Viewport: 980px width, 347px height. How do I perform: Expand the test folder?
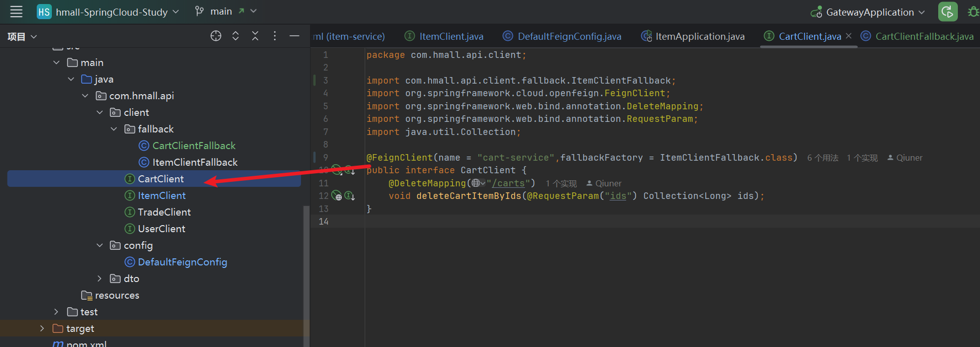coord(56,312)
